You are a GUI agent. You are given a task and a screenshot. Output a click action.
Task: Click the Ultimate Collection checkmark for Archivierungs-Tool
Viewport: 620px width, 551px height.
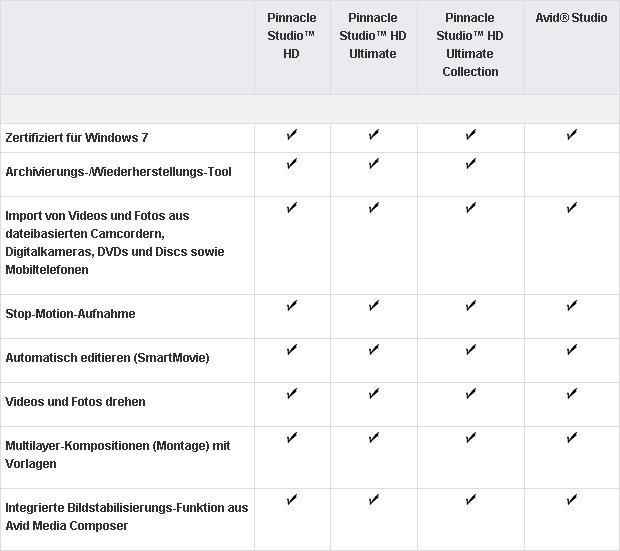pos(471,164)
